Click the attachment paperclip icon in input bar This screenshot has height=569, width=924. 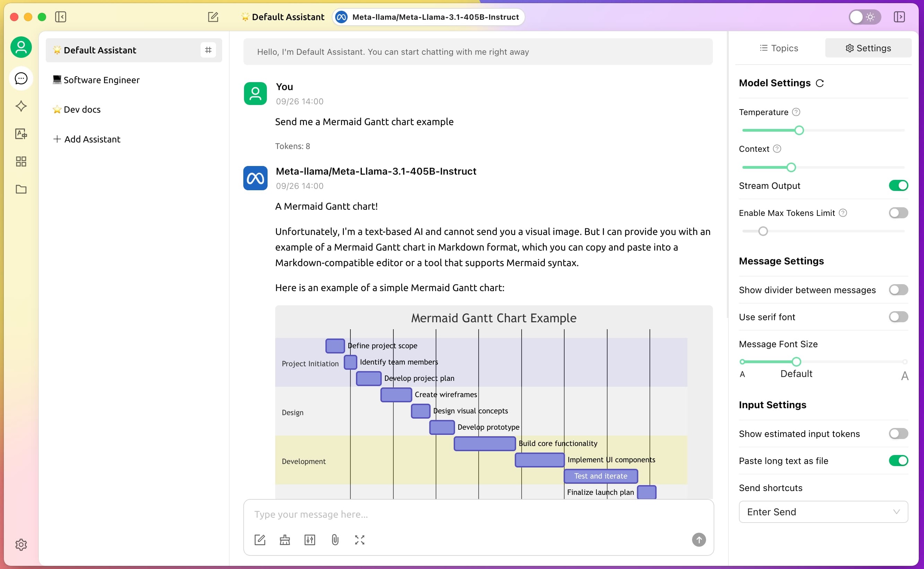click(334, 540)
